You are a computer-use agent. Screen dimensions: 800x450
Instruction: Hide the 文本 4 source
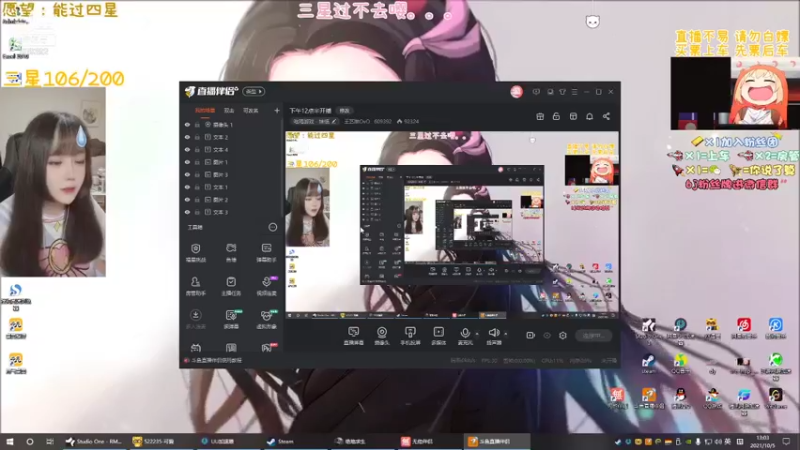(187, 149)
